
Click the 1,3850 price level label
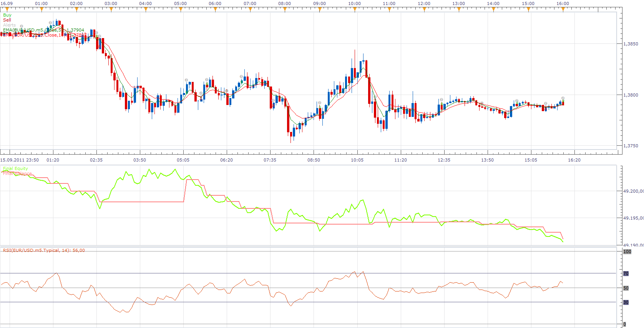[x=631, y=44]
